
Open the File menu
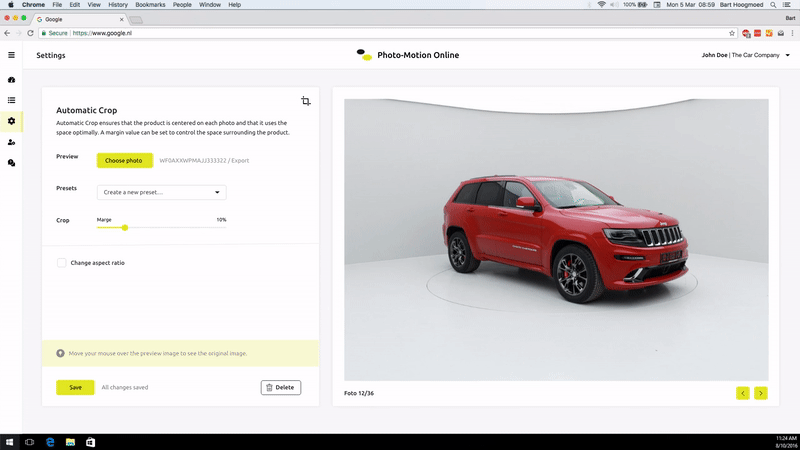tap(57, 5)
